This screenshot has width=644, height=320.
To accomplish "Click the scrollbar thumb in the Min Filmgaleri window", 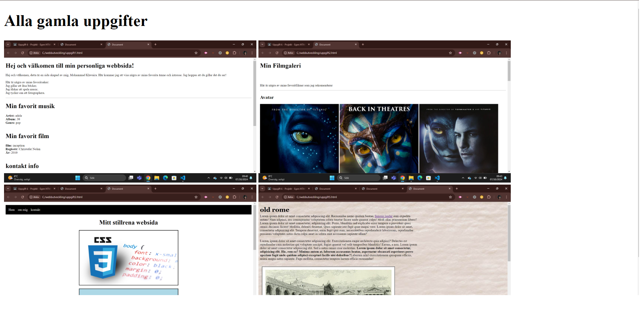I will [509, 71].
